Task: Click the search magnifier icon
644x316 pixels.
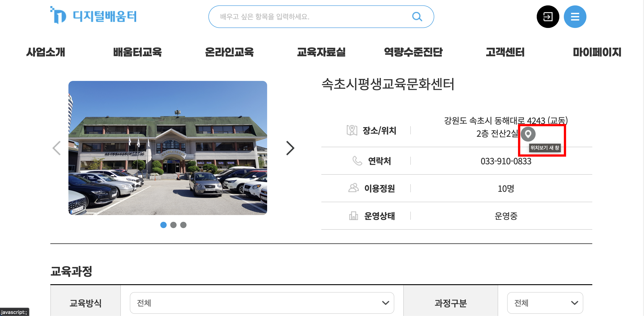Action: click(x=417, y=17)
